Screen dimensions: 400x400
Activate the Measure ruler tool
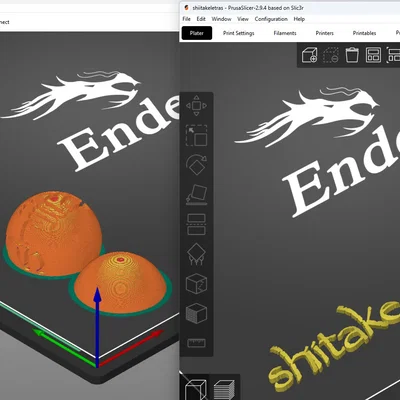click(196, 343)
